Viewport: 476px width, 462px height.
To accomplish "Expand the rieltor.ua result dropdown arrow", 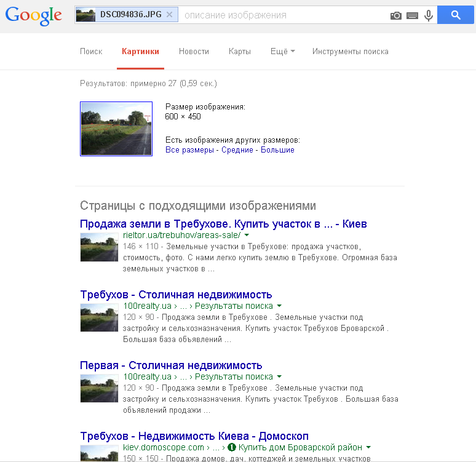I will coord(247,236).
